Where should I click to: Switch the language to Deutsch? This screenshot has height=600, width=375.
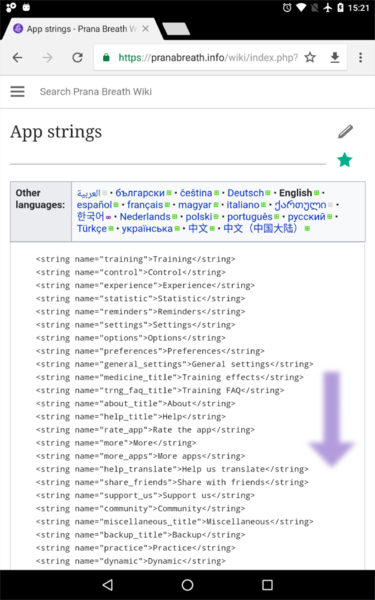click(x=246, y=193)
